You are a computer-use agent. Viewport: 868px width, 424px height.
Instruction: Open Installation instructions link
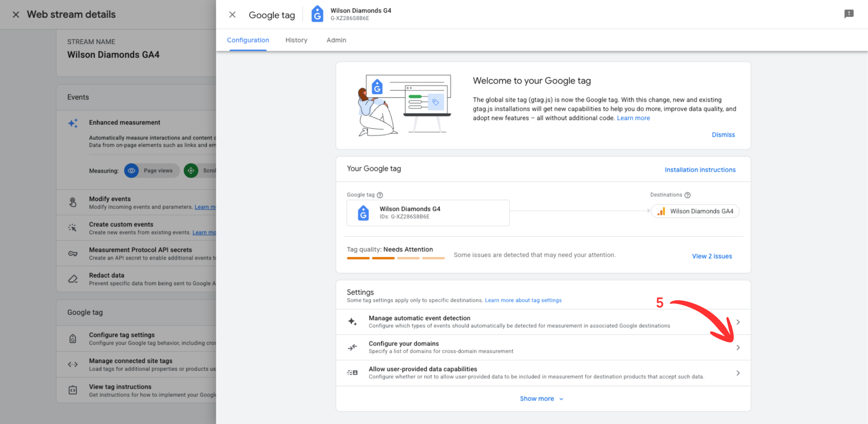click(x=700, y=169)
